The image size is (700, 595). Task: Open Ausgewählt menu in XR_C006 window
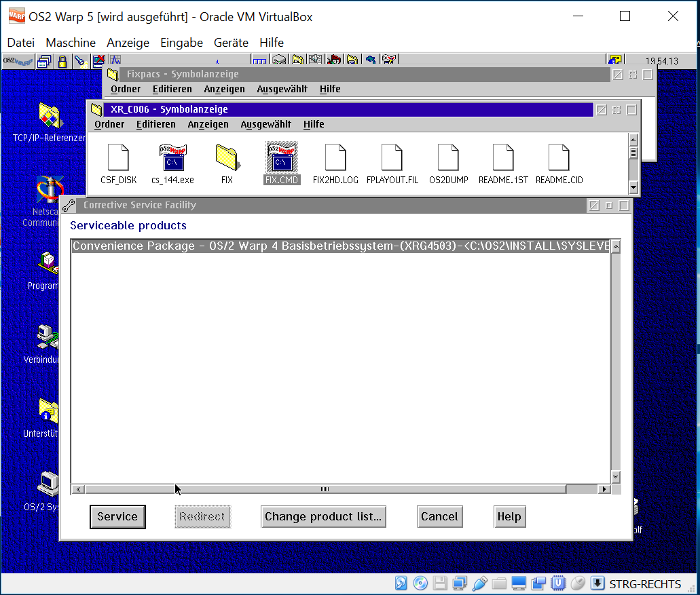(266, 124)
